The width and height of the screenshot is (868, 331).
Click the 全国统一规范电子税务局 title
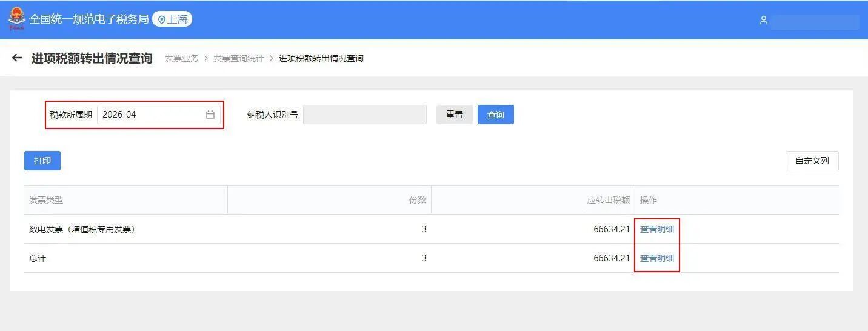click(x=89, y=19)
